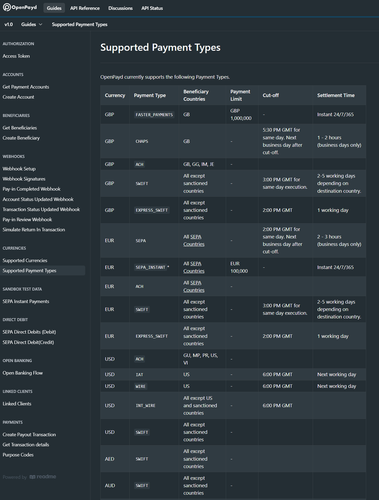Click the Supported Payment Types page heading
The image size is (379, 500).
(x=160, y=47)
